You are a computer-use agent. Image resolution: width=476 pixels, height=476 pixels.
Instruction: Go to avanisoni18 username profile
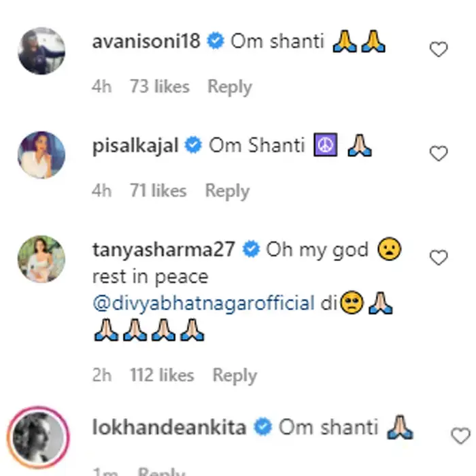tap(146, 41)
